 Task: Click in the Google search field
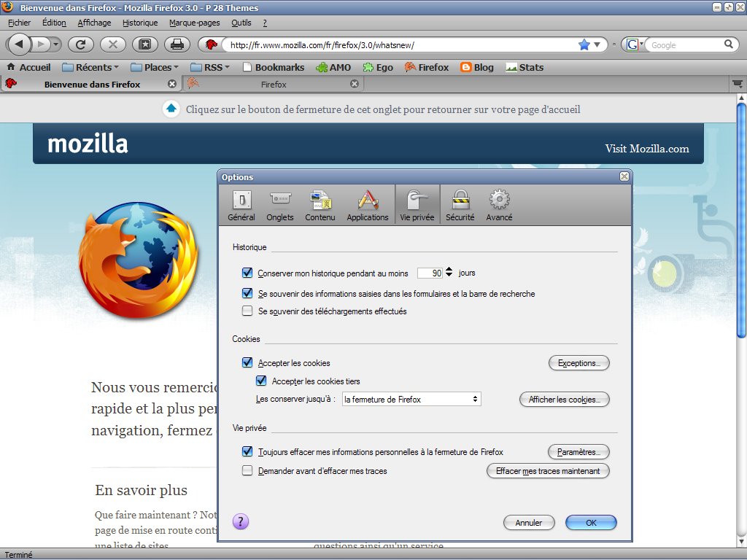pyautogui.click(x=685, y=44)
